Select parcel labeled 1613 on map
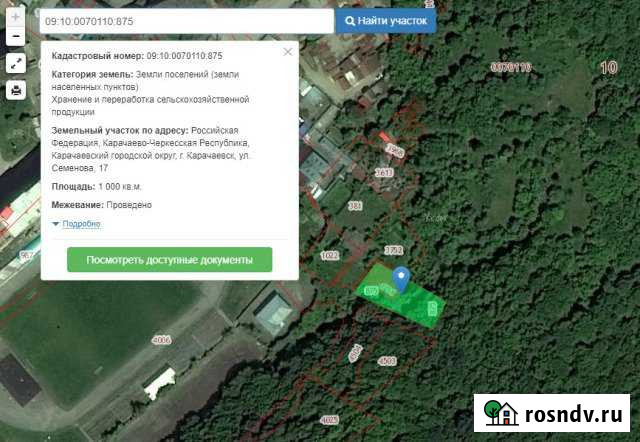Image resolution: width=640 pixels, height=442 pixels. click(x=383, y=173)
